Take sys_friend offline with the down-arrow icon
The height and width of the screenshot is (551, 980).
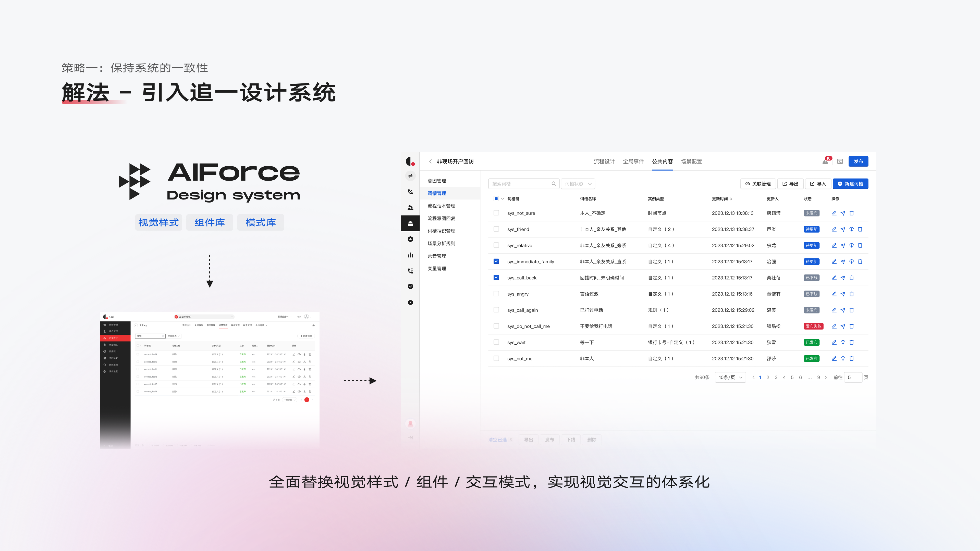point(851,229)
